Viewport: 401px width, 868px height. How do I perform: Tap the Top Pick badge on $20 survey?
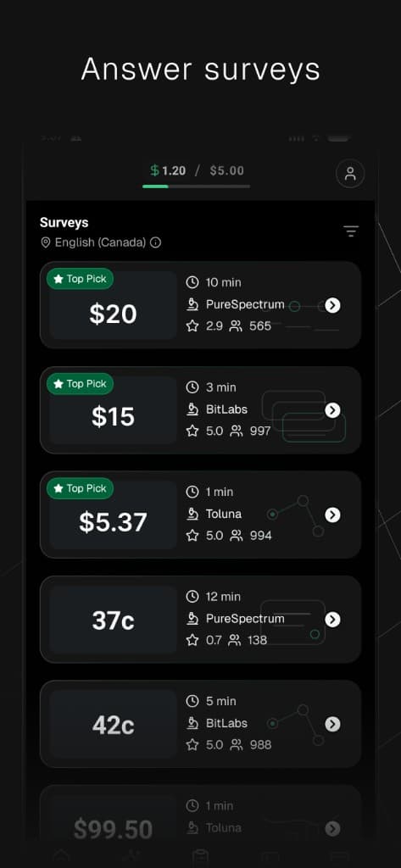[81, 279]
